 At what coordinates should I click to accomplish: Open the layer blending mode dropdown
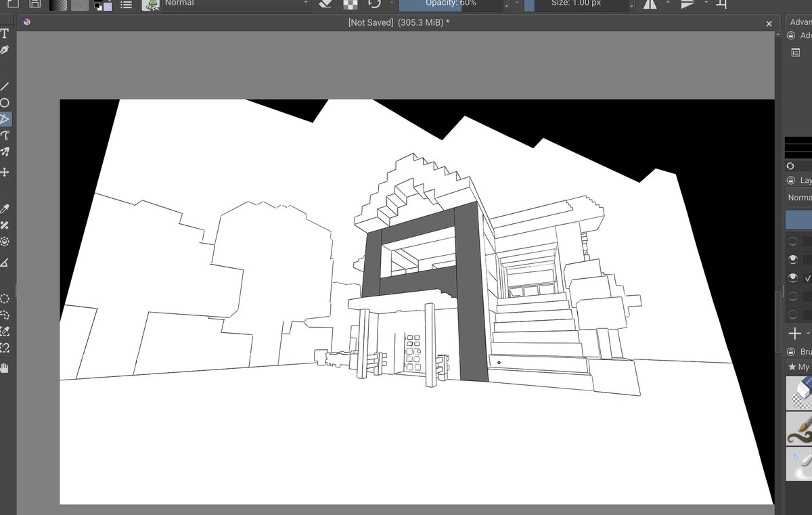[799, 198]
